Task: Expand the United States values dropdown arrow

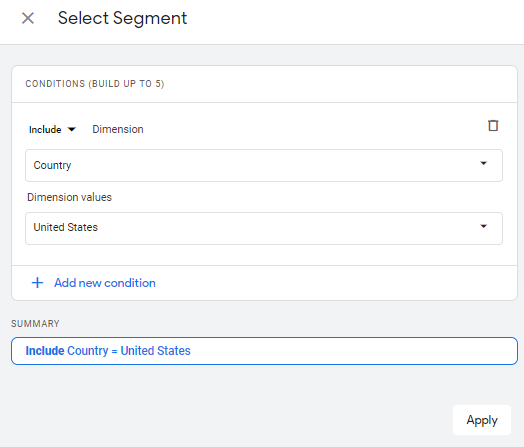Action: click(483, 226)
